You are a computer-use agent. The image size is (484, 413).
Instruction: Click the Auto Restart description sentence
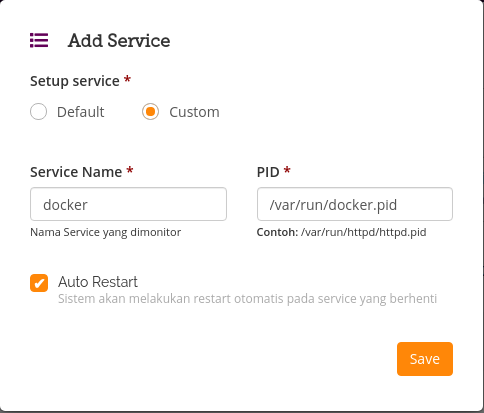point(247,299)
